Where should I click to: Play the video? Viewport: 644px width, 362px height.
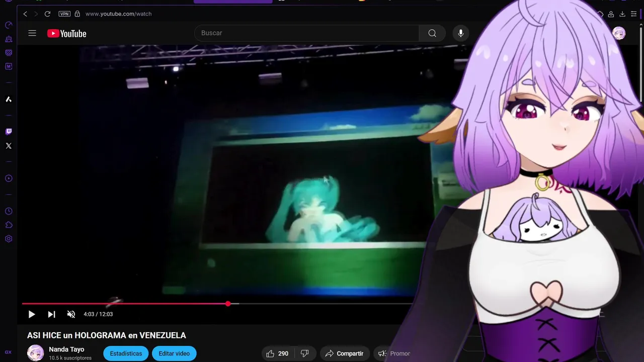32,314
